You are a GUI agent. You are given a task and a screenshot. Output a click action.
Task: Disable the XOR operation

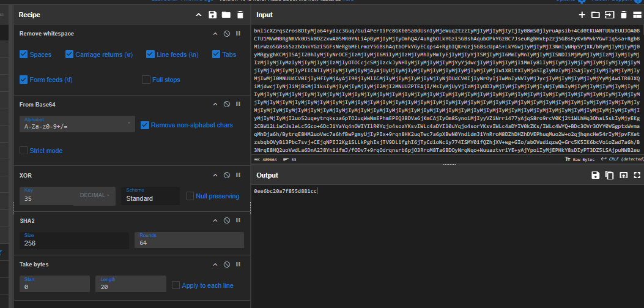click(x=226, y=175)
